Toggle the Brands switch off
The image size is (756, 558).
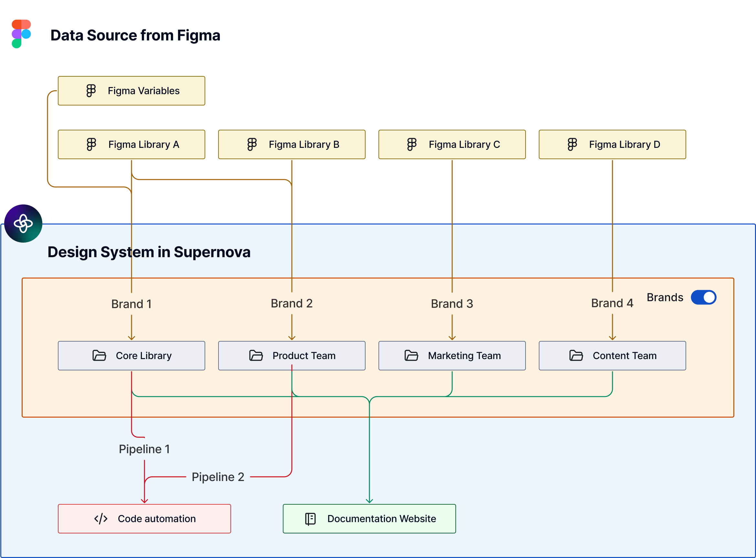[x=703, y=297]
